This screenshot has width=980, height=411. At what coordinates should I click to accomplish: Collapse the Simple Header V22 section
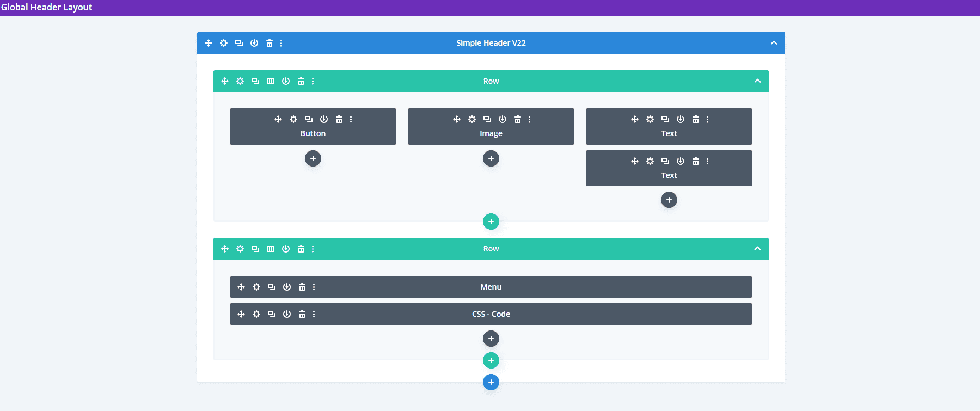tap(774, 43)
